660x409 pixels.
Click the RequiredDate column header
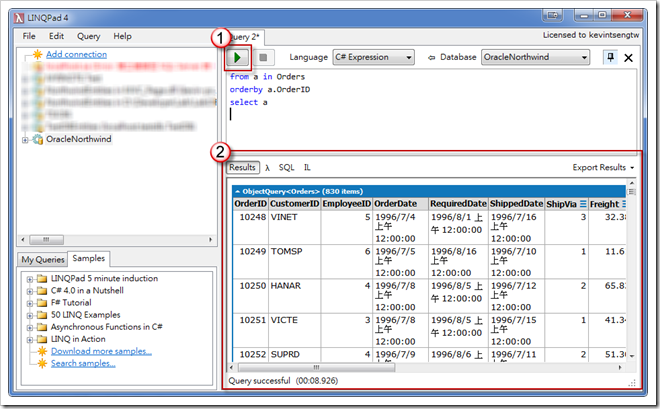pos(458,204)
